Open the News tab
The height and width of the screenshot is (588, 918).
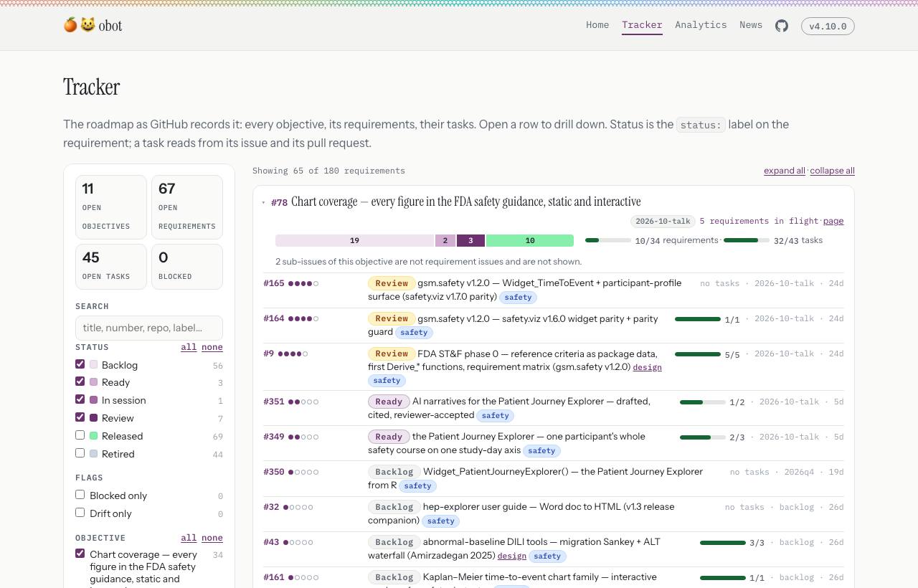(751, 25)
